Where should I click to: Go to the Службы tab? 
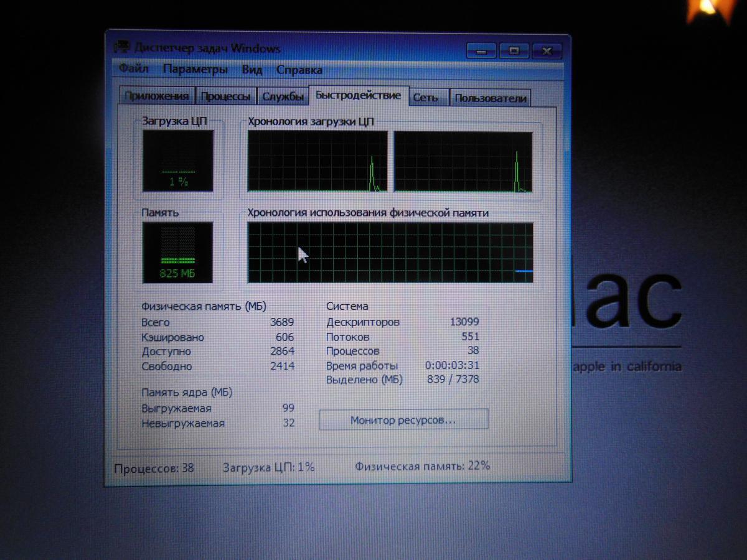click(x=283, y=96)
